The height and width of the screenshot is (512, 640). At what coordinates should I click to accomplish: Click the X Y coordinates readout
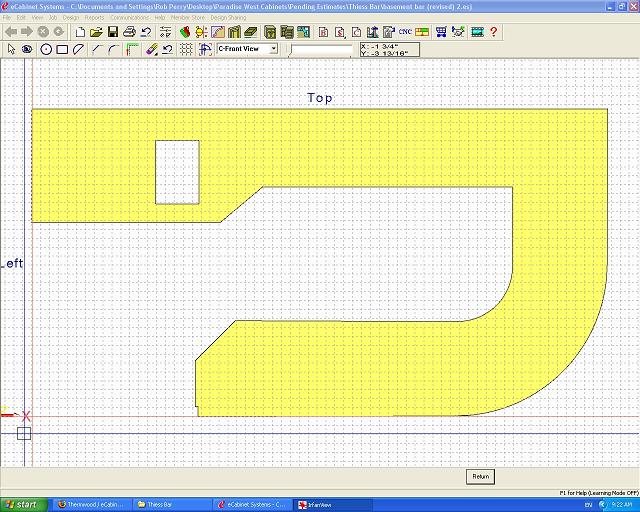click(390, 49)
